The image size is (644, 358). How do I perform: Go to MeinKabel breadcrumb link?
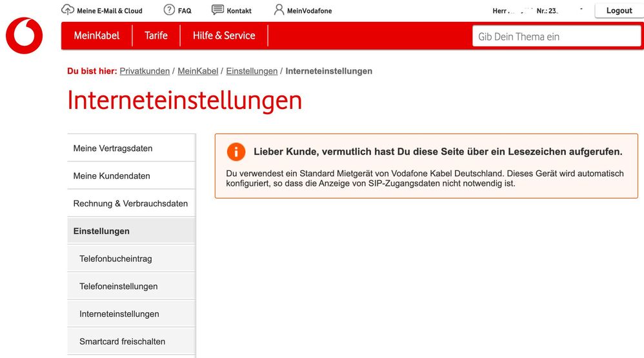(198, 71)
